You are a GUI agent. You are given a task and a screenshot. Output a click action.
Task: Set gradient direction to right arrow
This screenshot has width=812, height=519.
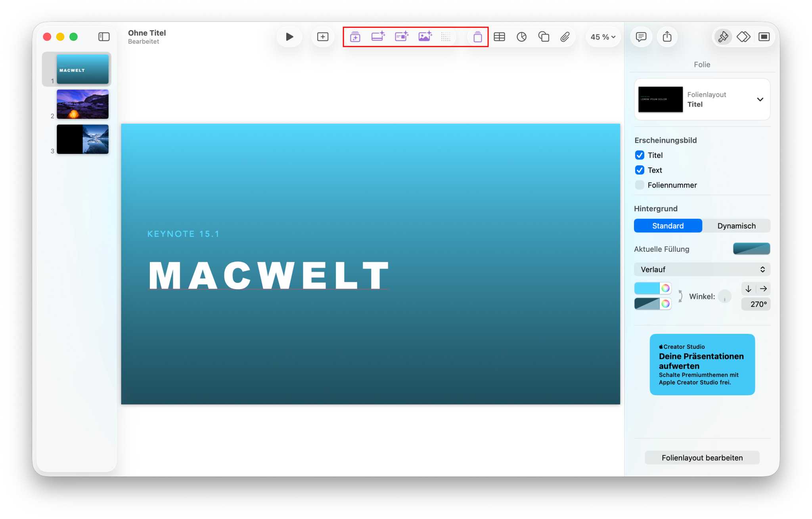763,289
